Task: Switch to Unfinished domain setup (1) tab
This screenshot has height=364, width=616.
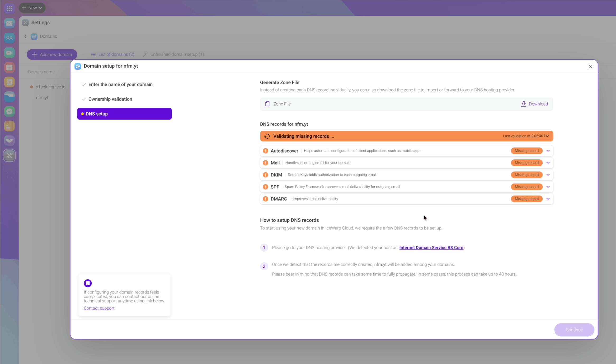Action: click(174, 54)
